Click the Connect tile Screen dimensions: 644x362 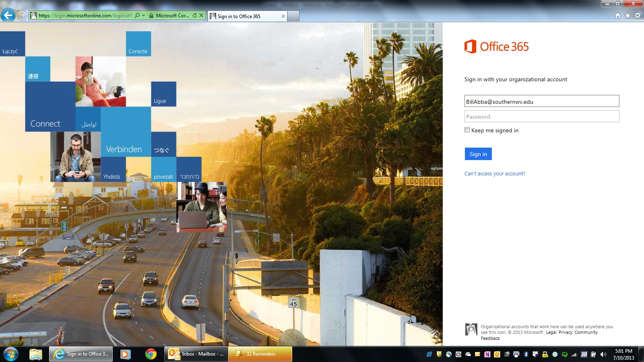50,107
